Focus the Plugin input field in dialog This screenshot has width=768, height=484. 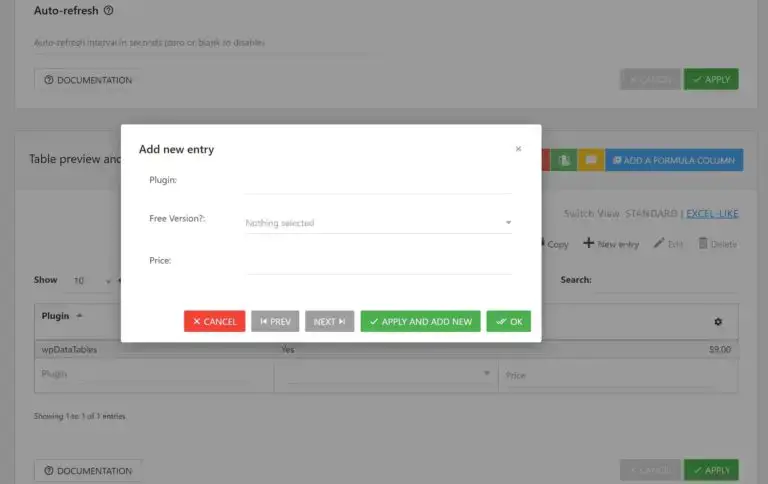pos(378,183)
